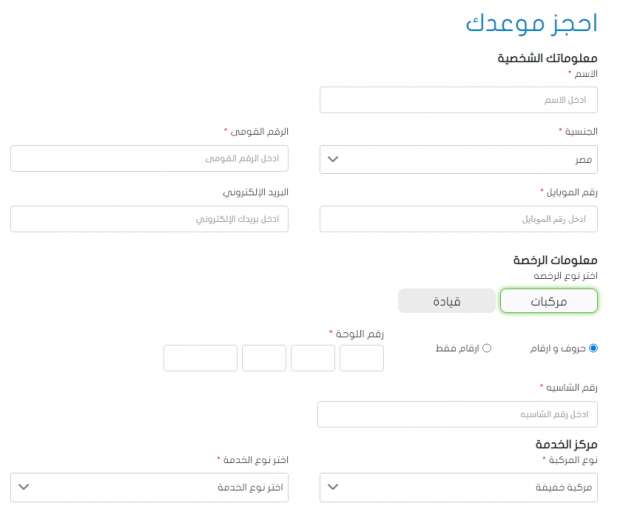Click the mobile number field (رقم الموبايل)
Image resolution: width=620 pixels, height=506 pixels.
click(458, 219)
